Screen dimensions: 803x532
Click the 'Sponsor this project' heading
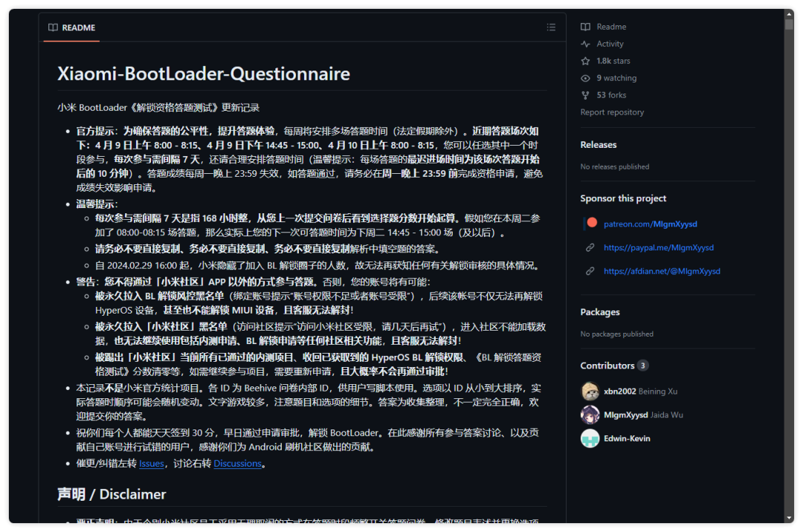[623, 198]
